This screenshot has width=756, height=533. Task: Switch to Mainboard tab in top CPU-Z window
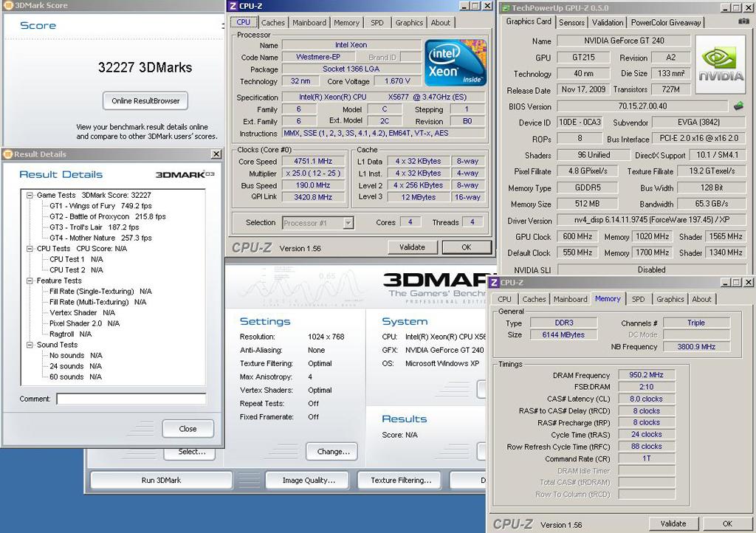pos(309,23)
